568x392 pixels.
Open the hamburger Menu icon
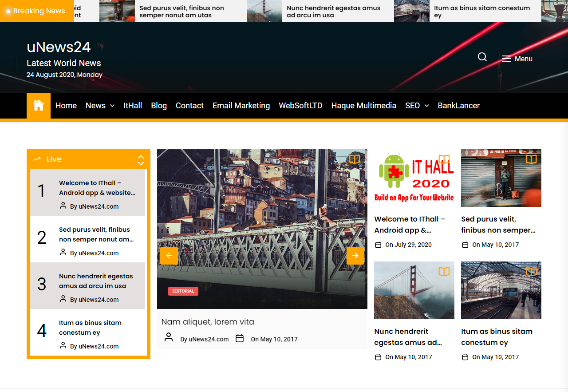point(506,58)
